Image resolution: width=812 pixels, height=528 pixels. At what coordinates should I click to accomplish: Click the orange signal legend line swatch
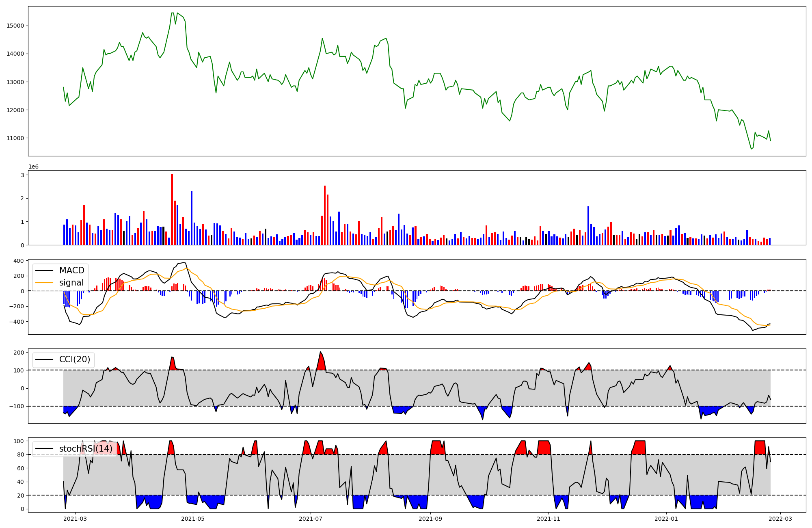45,283
